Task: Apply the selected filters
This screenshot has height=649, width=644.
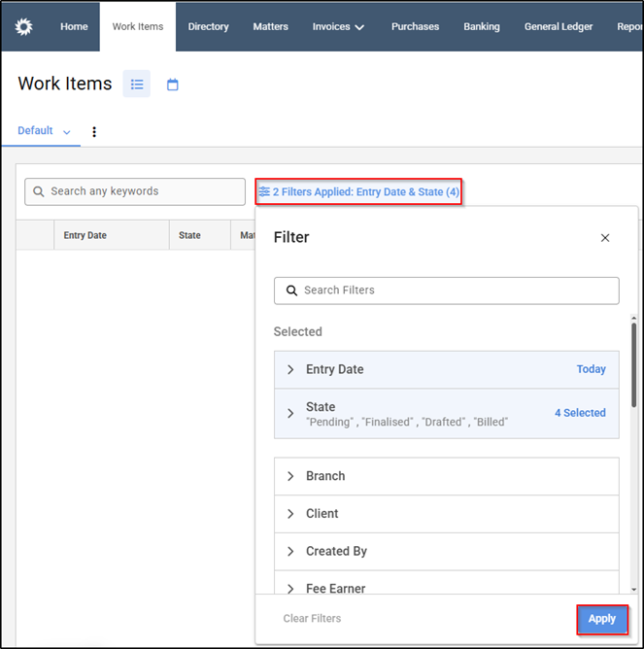Action: 602,619
